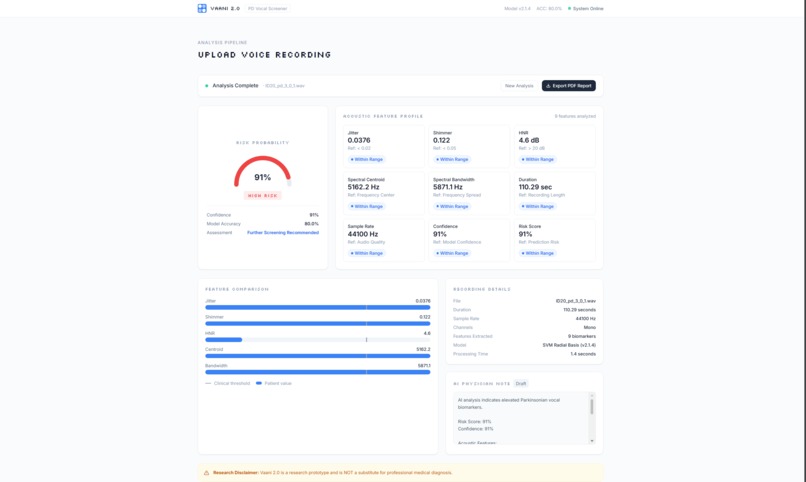The width and height of the screenshot is (806, 482).
Task: Click the Within Range badge under Jitter
Action: [367, 160]
